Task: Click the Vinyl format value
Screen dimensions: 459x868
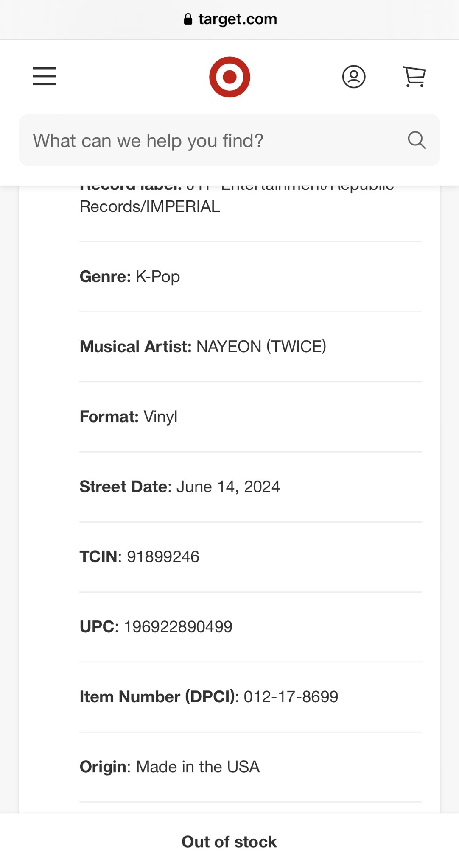Action: 160,417
